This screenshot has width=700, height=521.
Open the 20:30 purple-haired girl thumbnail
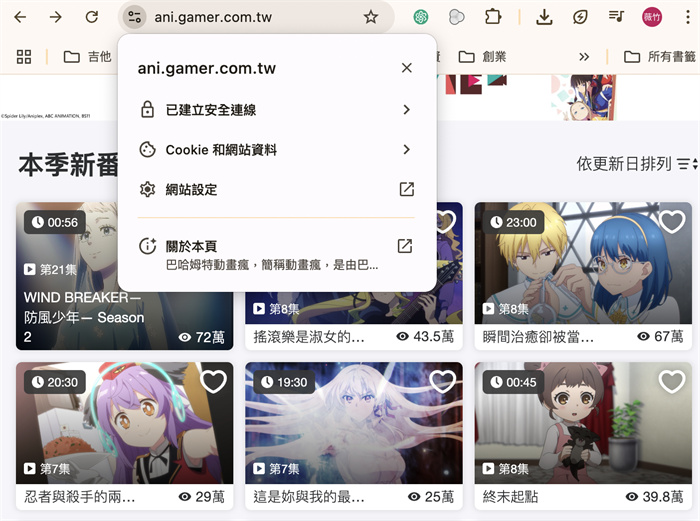[124, 423]
